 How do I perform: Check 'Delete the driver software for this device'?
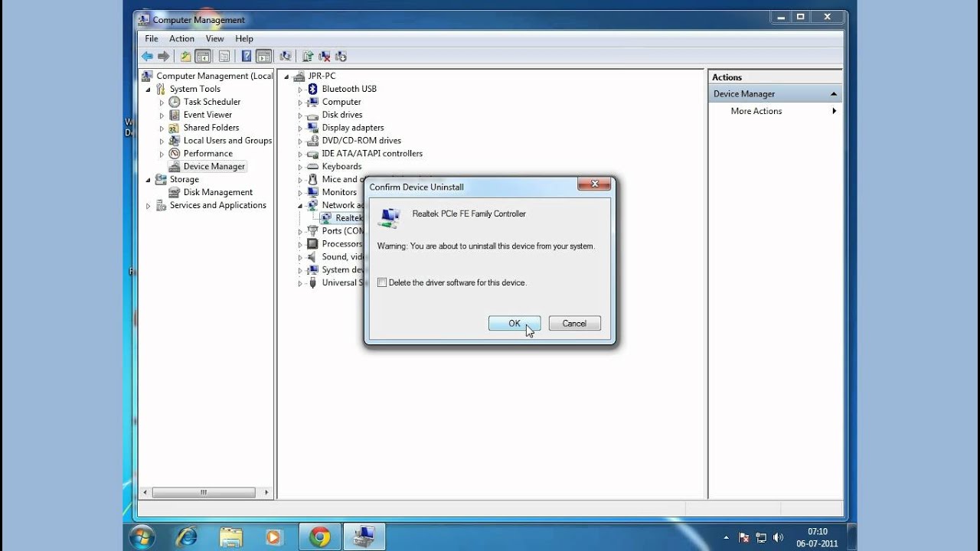382,282
